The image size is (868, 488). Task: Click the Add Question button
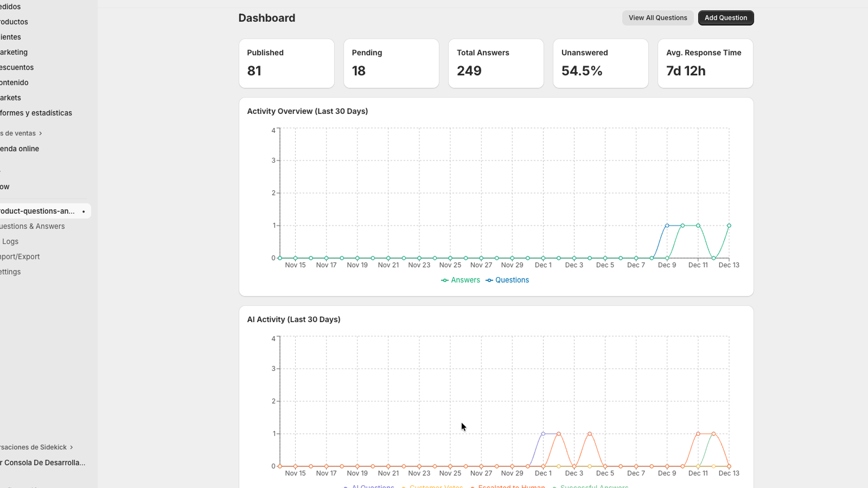pos(725,18)
